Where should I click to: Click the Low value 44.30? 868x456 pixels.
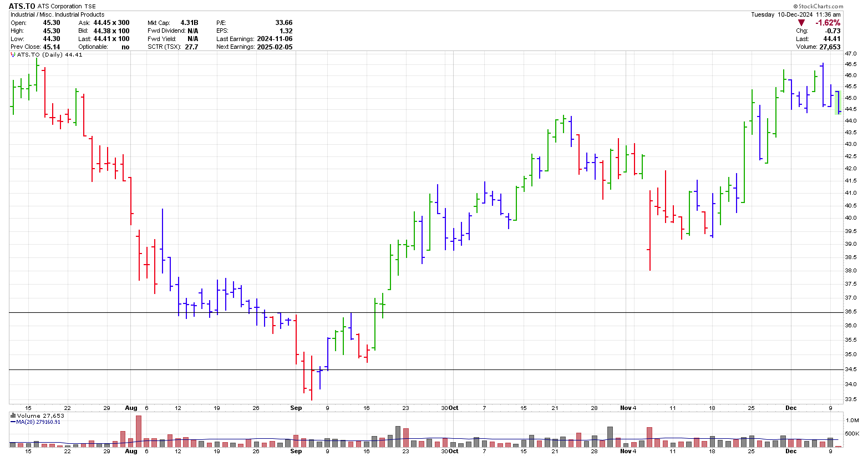[x=52, y=39]
